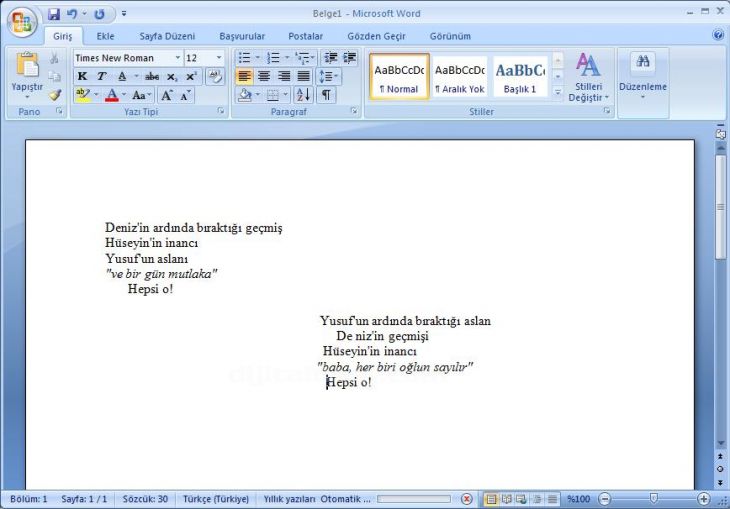Open Quick Access Toolbar customize arrow
Viewport: 730px width, 509px height.
pyautogui.click(x=124, y=14)
